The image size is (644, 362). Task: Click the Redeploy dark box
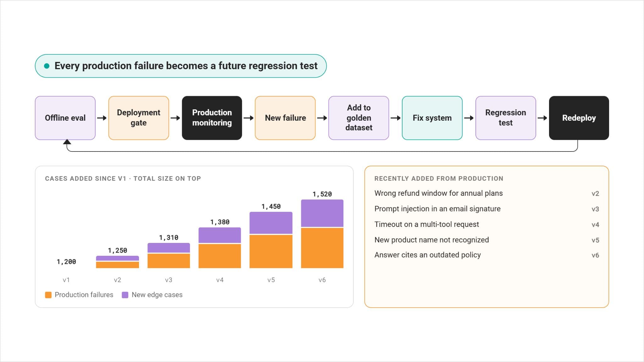579,118
